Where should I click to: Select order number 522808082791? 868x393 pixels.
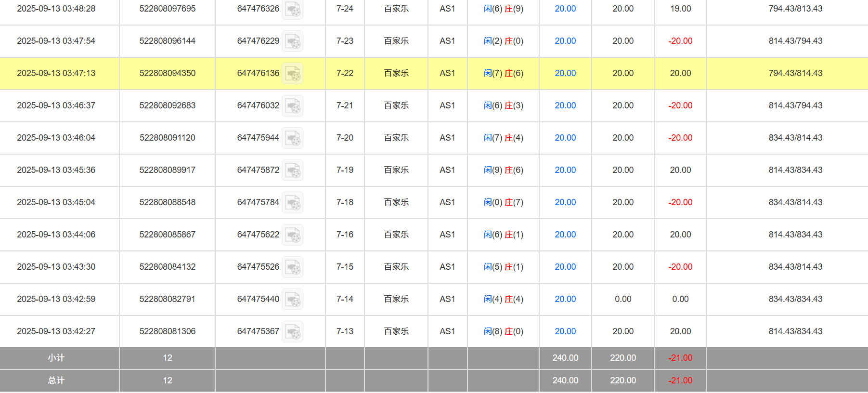(x=168, y=299)
